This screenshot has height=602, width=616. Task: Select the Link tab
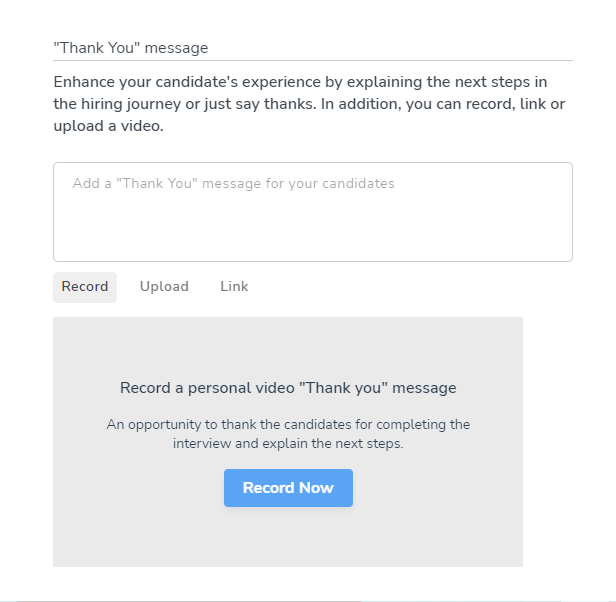click(234, 287)
